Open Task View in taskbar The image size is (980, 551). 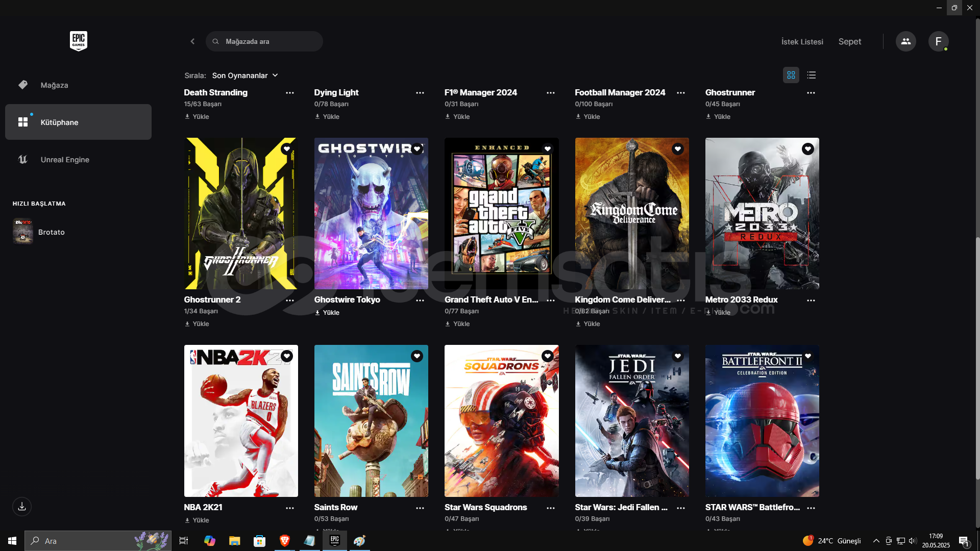[x=184, y=541]
